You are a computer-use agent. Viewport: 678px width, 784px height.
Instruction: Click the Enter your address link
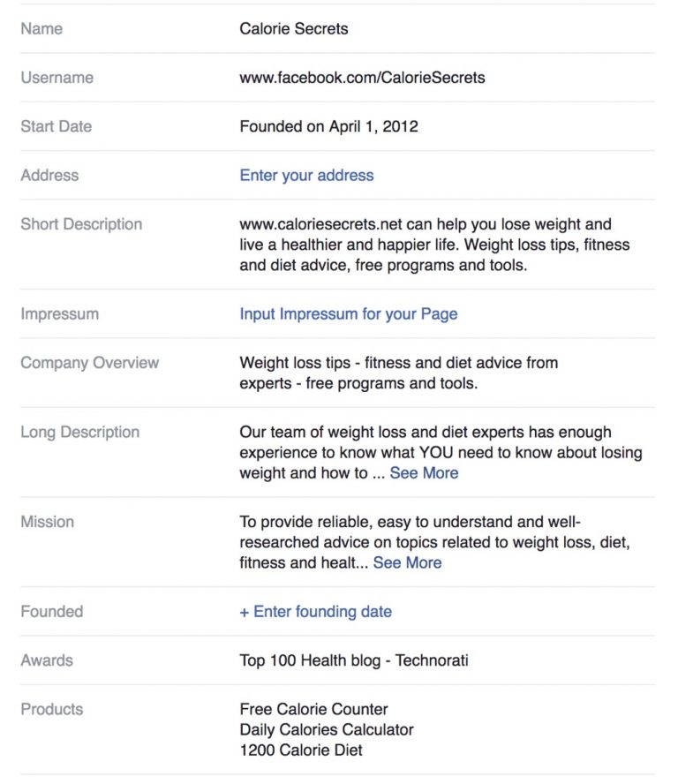point(306,175)
